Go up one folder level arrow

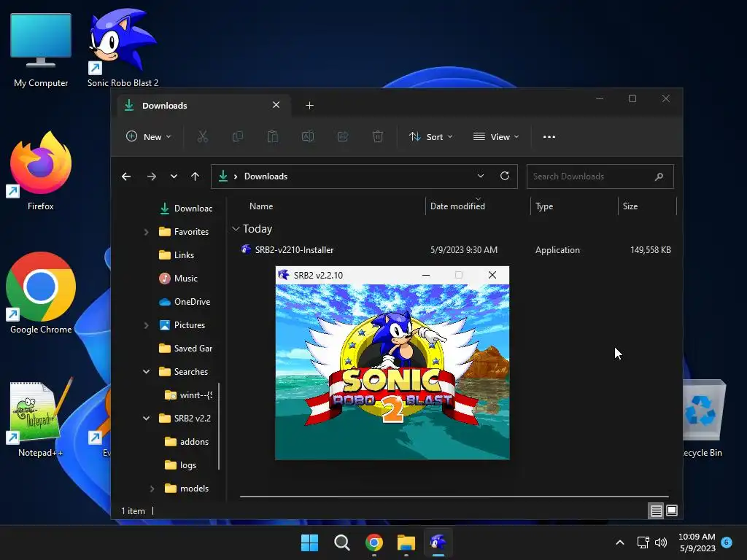tap(195, 176)
